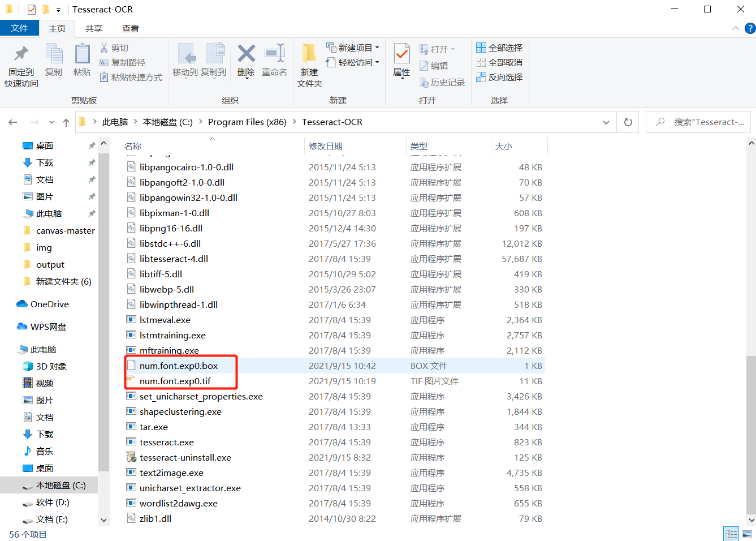
Task: Click the Refresh address bar button
Action: pyautogui.click(x=628, y=122)
